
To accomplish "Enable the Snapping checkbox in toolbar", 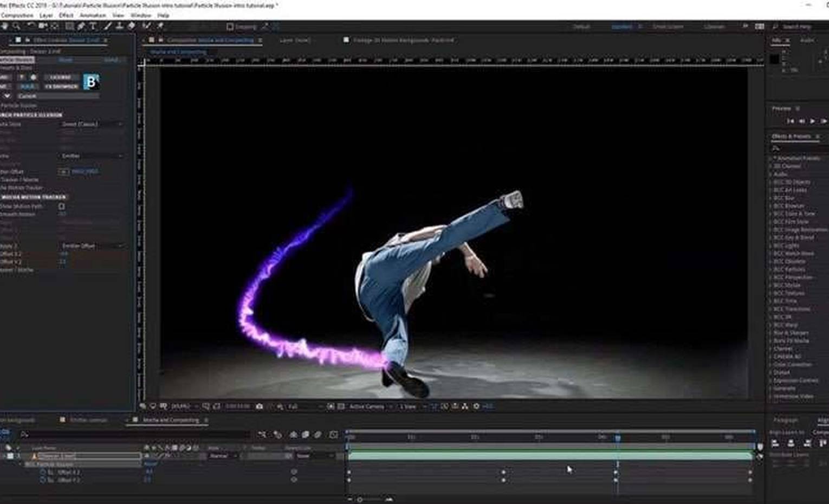I will 230,27.
